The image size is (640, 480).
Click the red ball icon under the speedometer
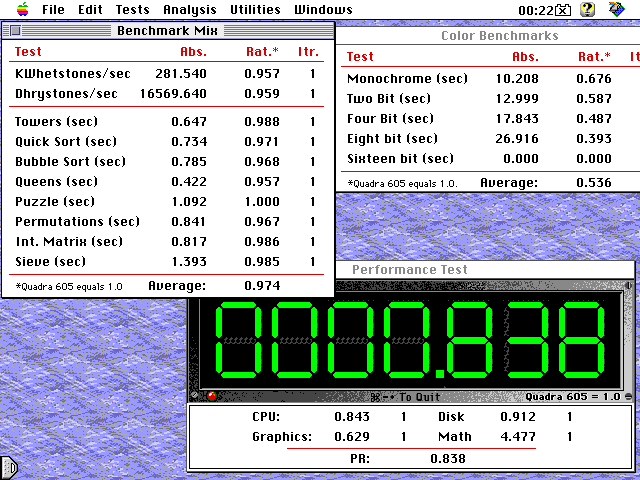212,396
